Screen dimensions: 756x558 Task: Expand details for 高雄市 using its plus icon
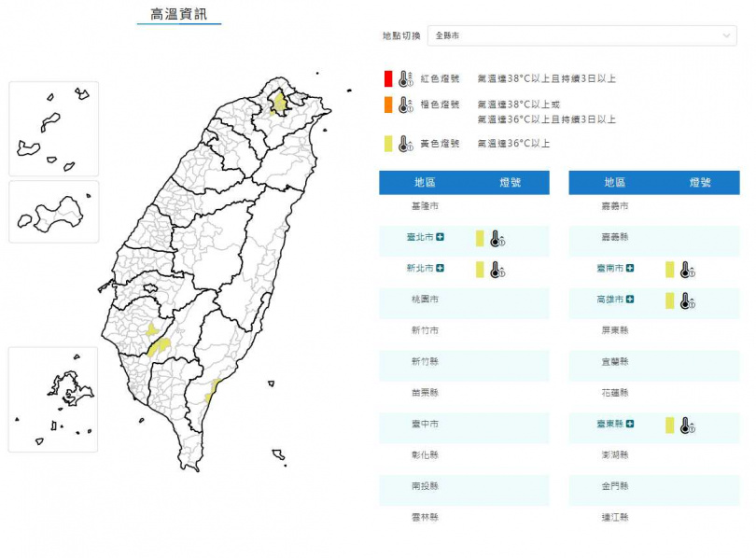tap(628, 300)
